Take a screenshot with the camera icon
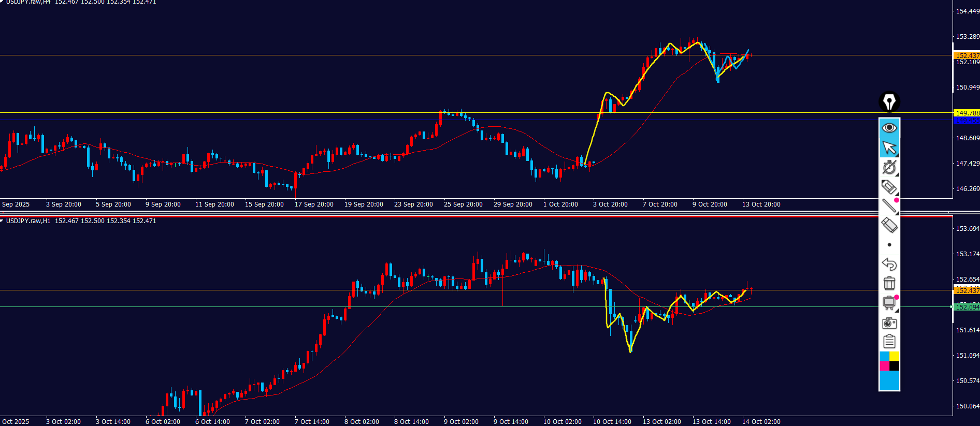The width and height of the screenshot is (980, 426). pyautogui.click(x=889, y=323)
